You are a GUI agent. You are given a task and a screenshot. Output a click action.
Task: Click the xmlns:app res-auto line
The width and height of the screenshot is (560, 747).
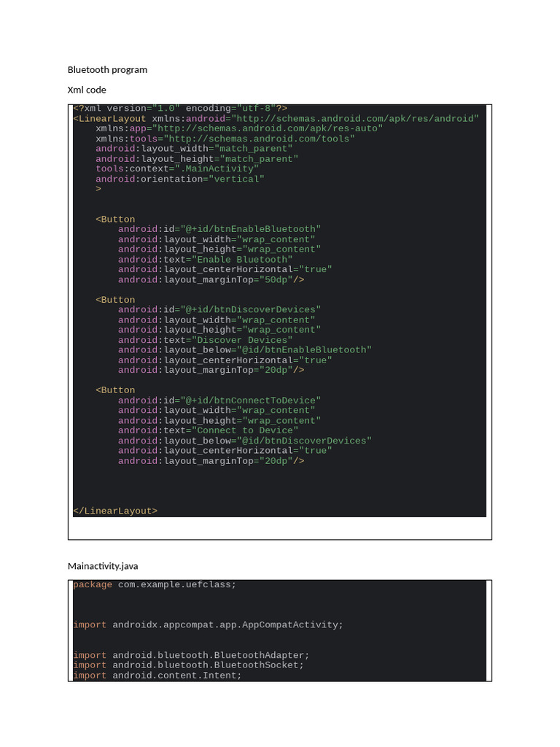pos(239,128)
